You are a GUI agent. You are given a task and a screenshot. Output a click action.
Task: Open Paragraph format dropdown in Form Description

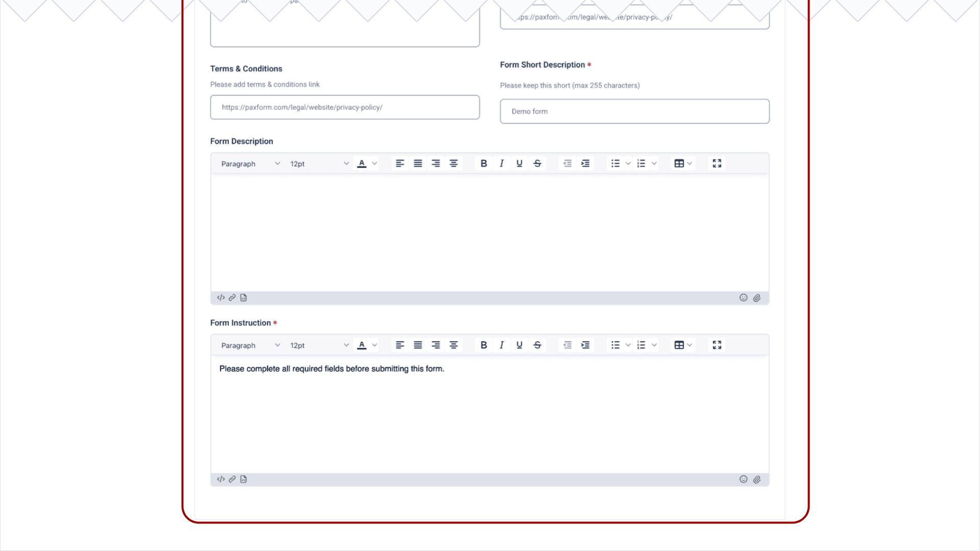click(250, 163)
